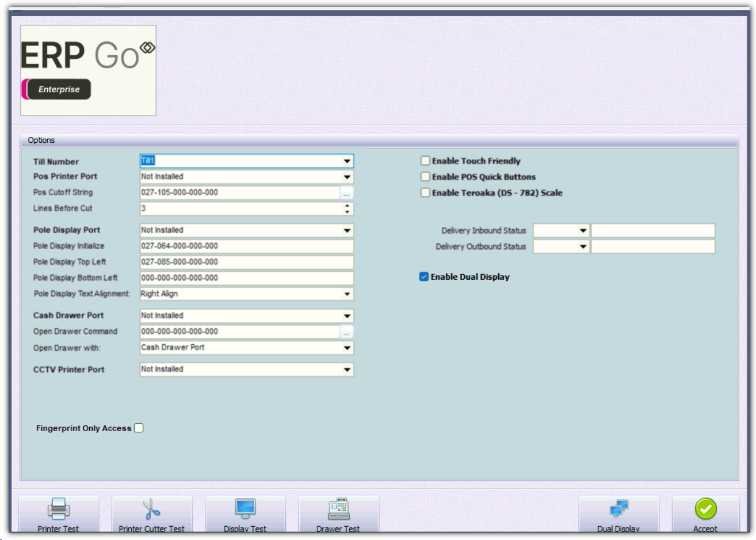Increase Lines Before Cut with up arrow

click(347, 205)
